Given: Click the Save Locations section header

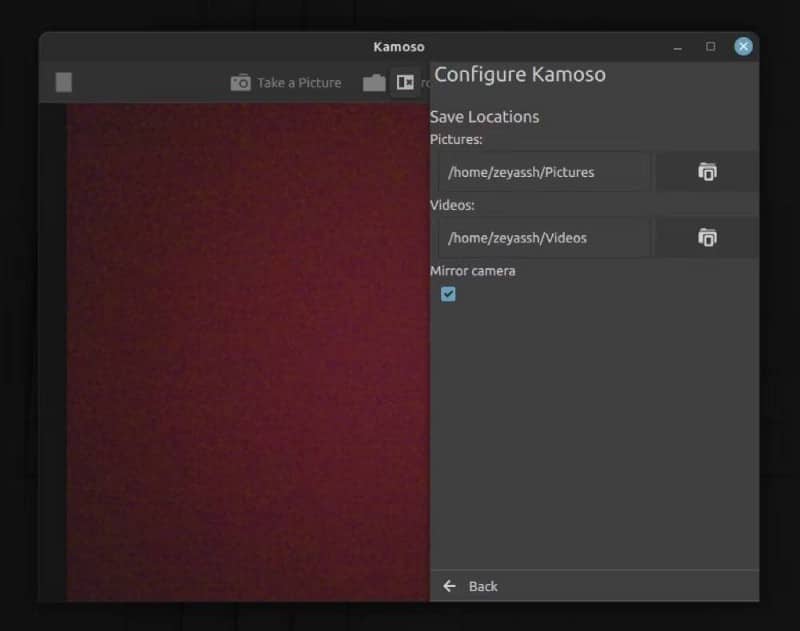Looking at the screenshot, I should tap(484, 116).
